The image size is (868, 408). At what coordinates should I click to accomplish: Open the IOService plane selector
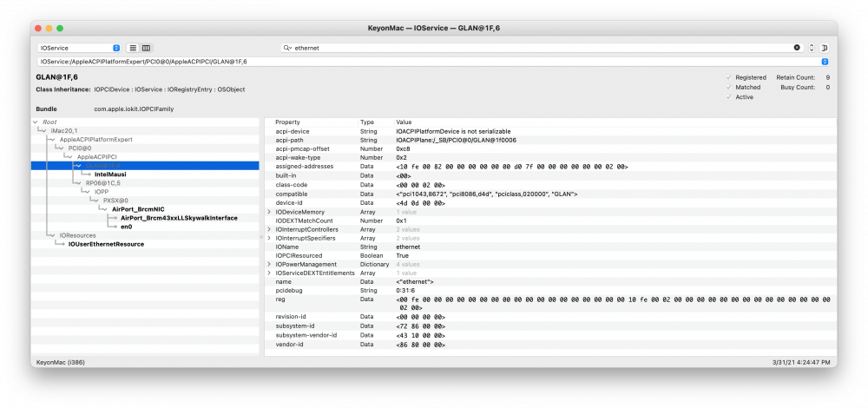coord(79,48)
